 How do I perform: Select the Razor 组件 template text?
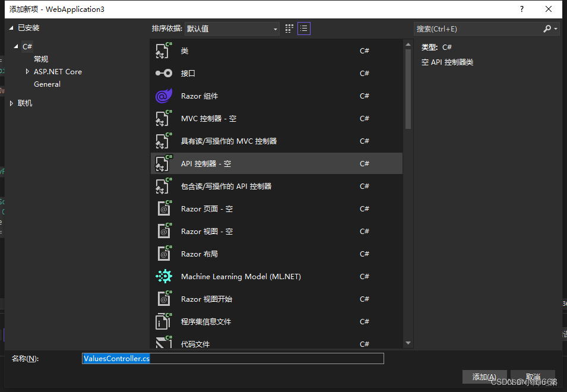click(199, 96)
